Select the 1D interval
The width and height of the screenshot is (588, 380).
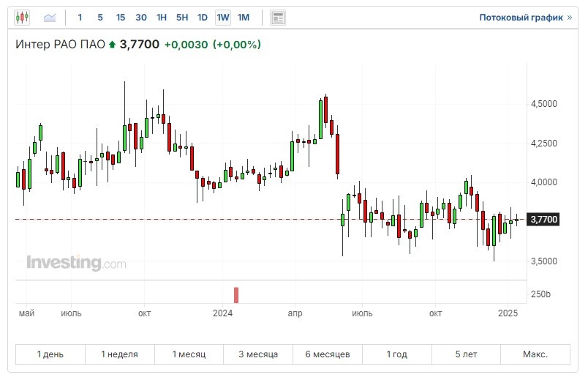click(203, 18)
